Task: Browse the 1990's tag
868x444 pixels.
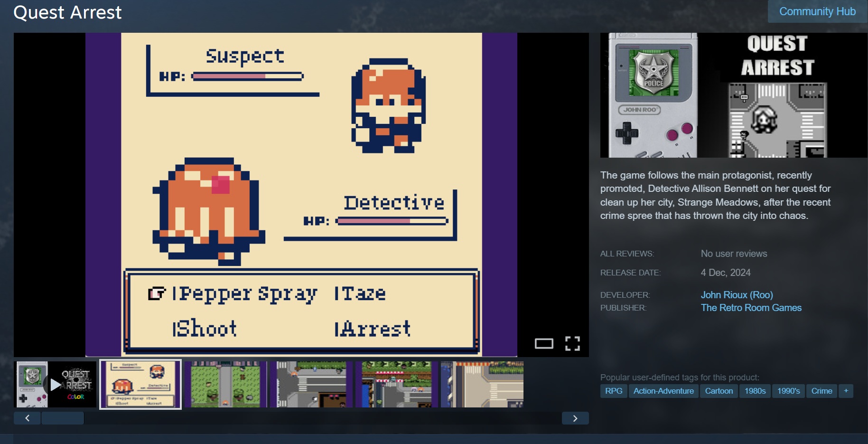Action: [789, 391]
